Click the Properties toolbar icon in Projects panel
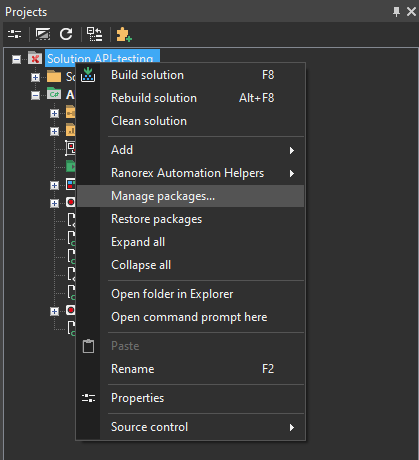 click(14, 34)
